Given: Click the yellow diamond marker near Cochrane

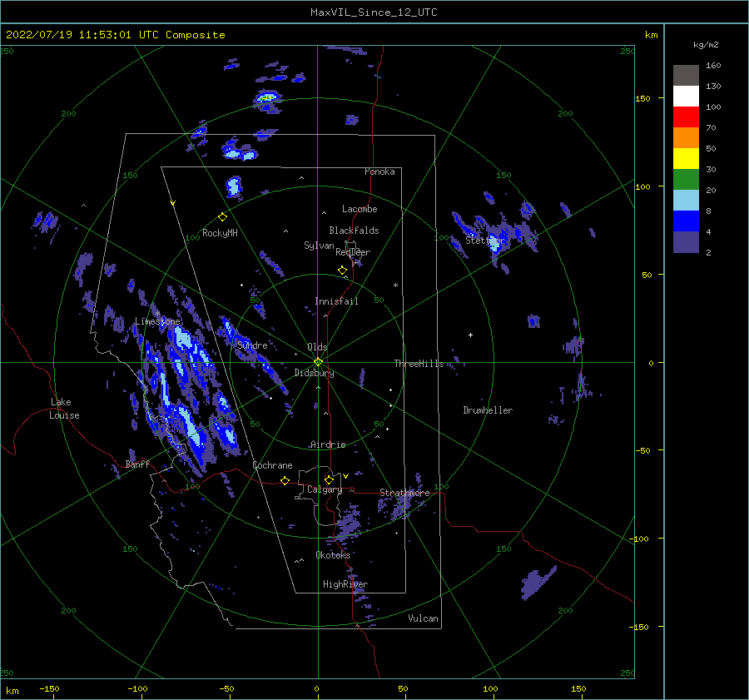Looking at the screenshot, I should [x=285, y=480].
